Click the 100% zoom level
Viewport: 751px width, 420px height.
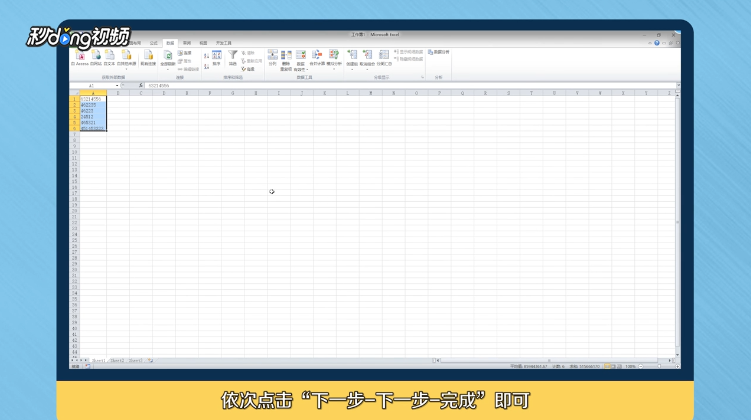coord(630,366)
